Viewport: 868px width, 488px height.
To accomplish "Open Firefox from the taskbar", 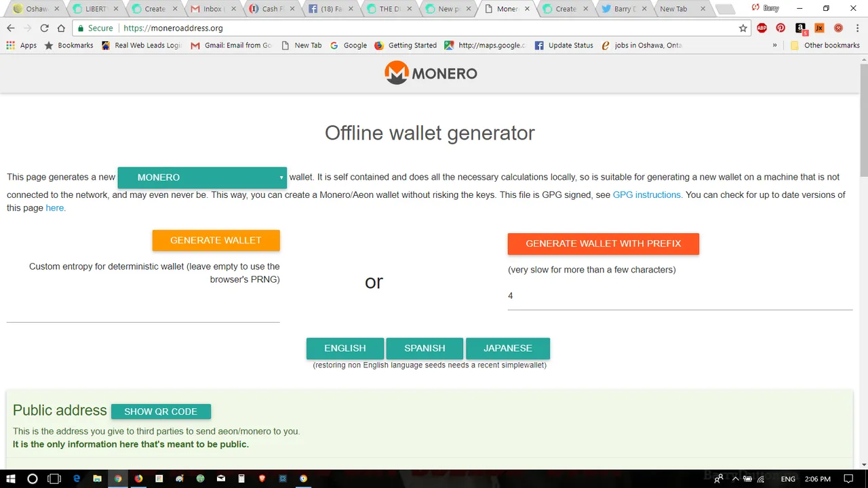I will point(138,479).
